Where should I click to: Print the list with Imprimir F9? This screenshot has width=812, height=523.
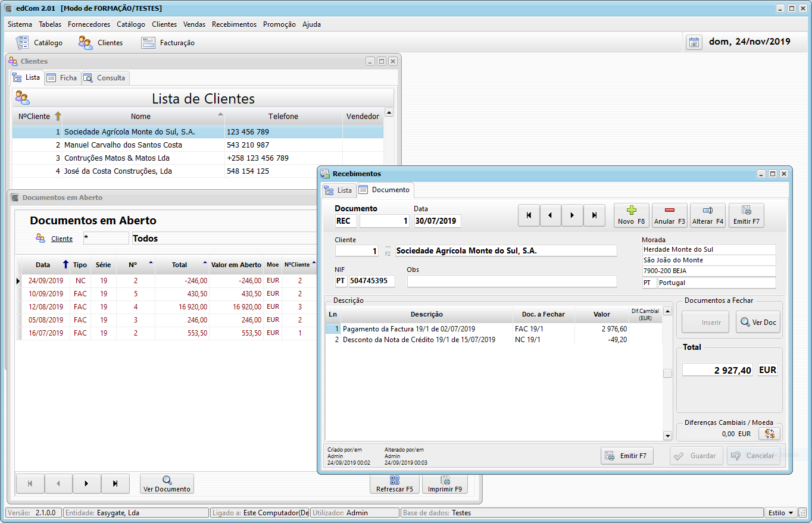[445, 484]
